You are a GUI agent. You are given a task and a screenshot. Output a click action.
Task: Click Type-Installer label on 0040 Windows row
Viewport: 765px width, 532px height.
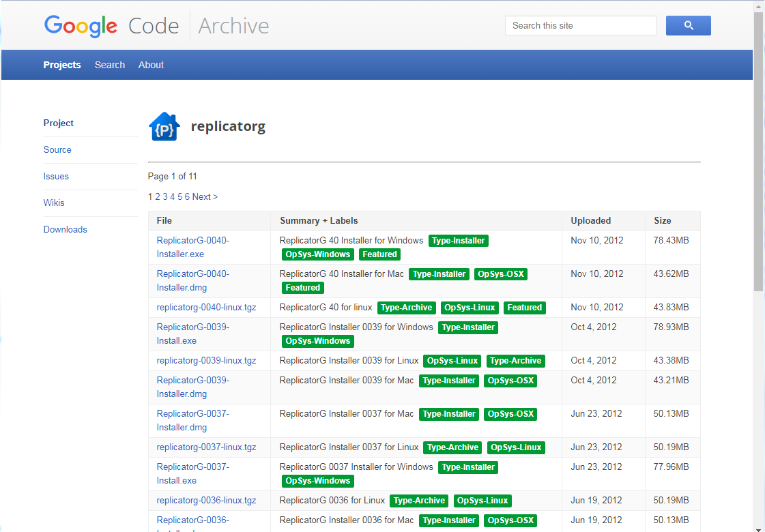459,240
